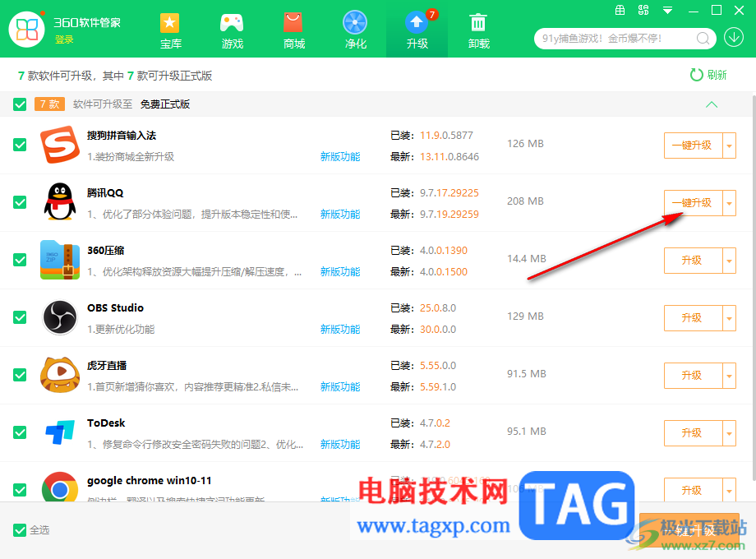Uncheck the OBS Studio checkbox
The width and height of the screenshot is (756, 559).
click(x=20, y=317)
